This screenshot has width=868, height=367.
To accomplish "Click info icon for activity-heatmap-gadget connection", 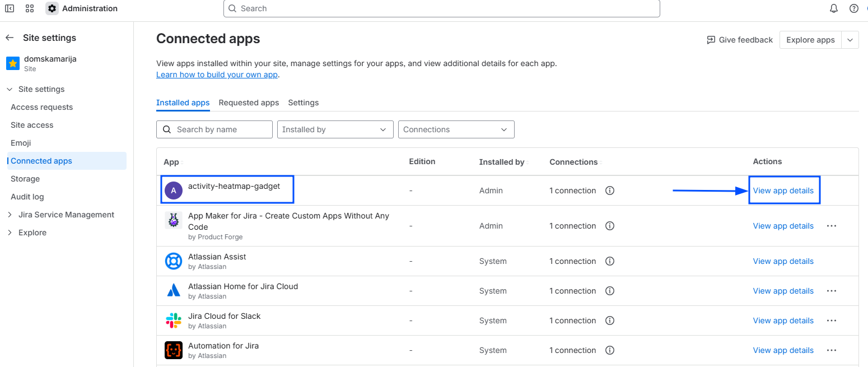I will 610,191.
